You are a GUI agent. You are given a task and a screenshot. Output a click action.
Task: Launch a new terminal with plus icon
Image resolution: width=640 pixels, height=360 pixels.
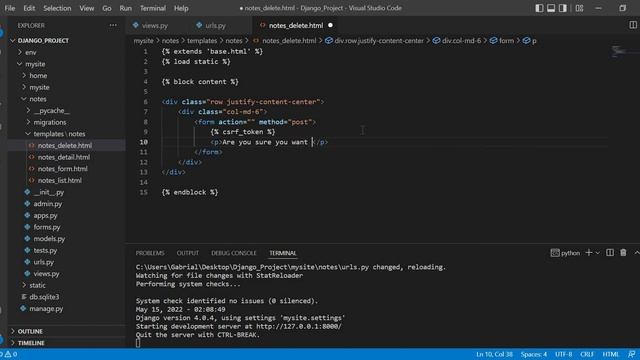[x=589, y=253]
